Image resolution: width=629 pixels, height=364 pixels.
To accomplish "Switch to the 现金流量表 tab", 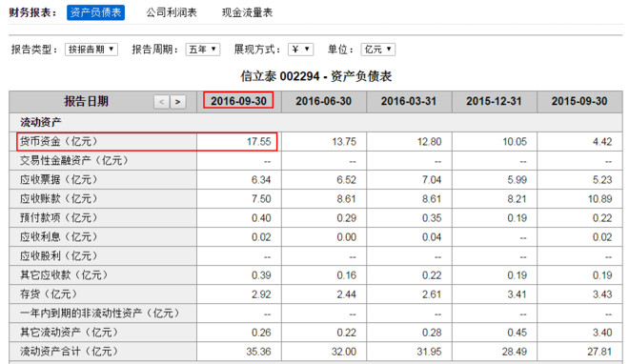I will pyautogui.click(x=247, y=12).
